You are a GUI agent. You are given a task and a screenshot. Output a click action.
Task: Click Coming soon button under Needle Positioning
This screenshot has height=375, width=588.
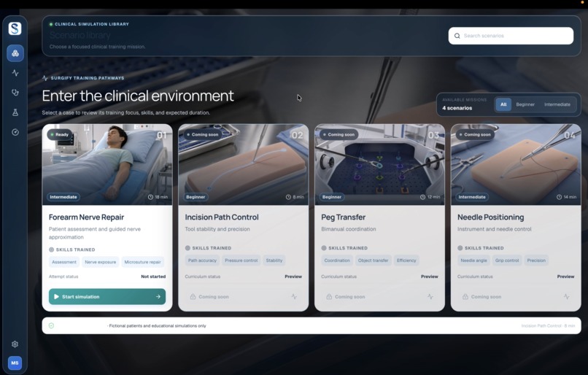[x=516, y=297]
